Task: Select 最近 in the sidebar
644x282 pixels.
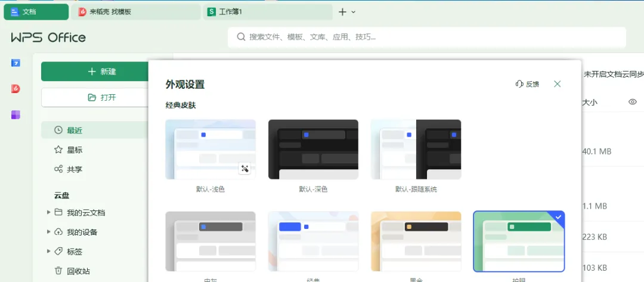Action: tap(94, 131)
